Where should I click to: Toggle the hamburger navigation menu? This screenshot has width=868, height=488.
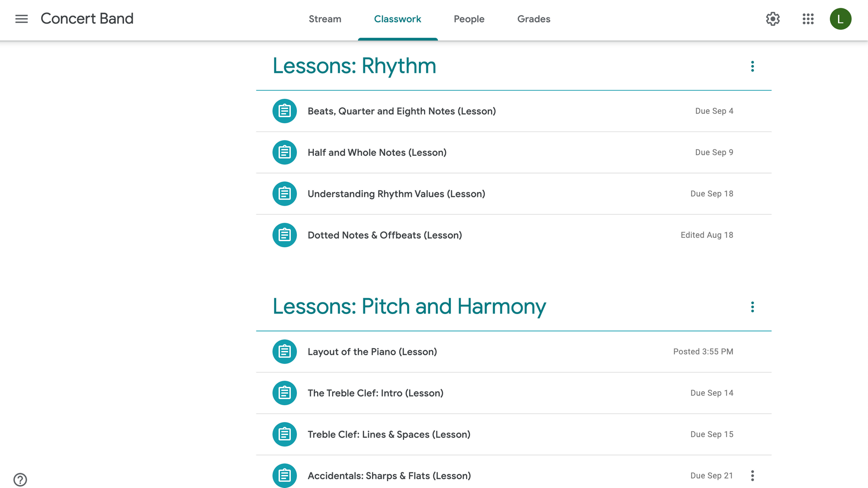(x=21, y=19)
